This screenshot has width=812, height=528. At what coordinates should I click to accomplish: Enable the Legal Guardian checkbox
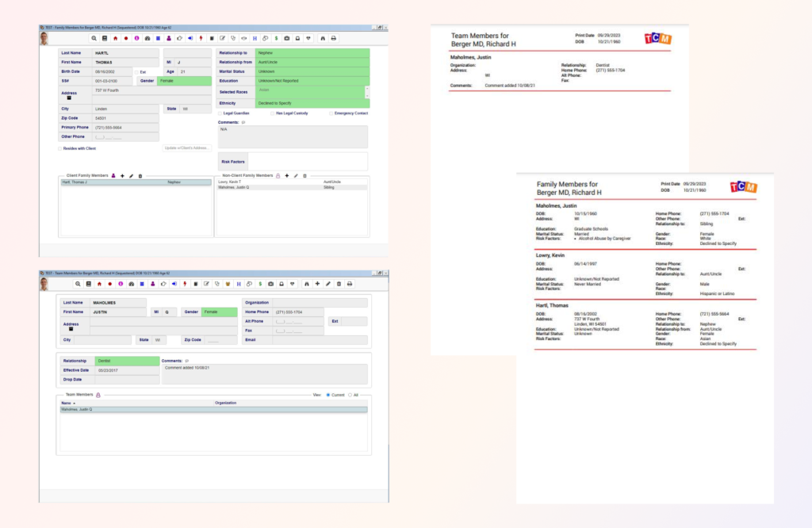click(x=220, y=113)
